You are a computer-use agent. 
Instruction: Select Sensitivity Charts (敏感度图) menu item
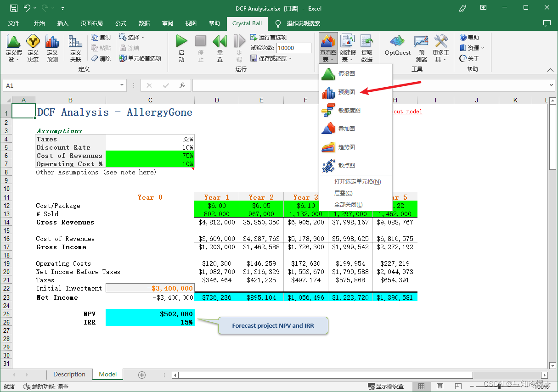(355, 110)
